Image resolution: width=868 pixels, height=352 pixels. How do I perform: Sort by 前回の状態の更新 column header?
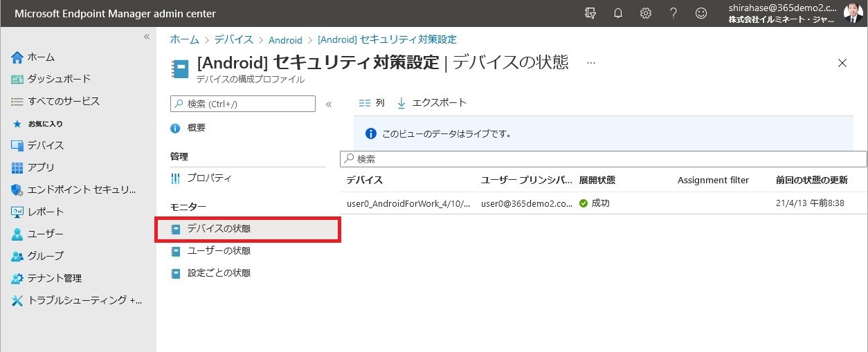tap(812, 180)
